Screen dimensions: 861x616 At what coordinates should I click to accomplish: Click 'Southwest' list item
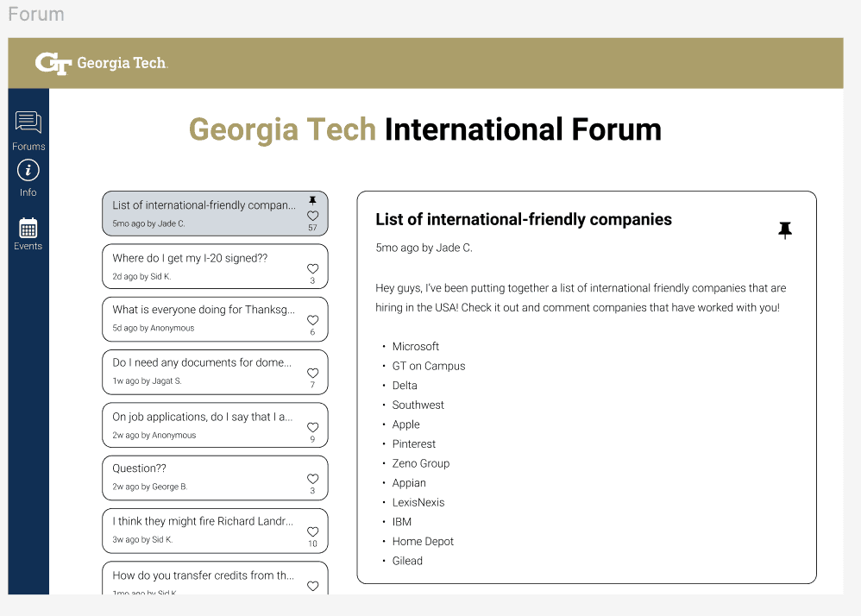(418, 405)
